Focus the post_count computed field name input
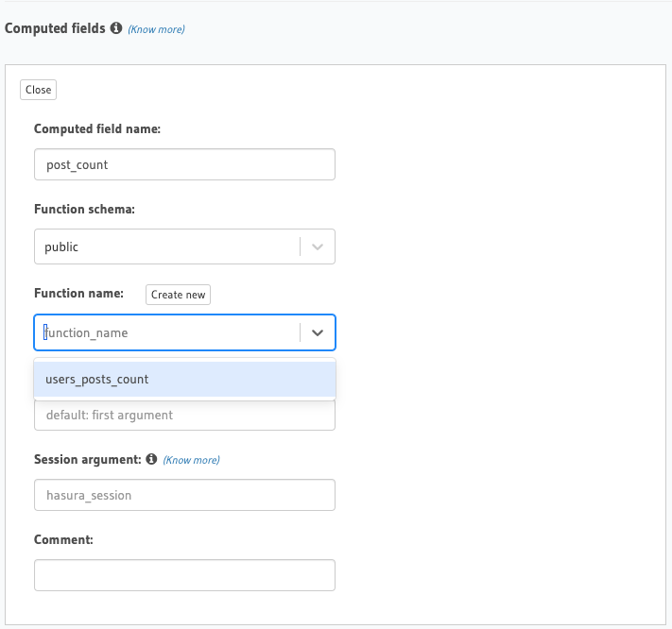 (184, 164)
